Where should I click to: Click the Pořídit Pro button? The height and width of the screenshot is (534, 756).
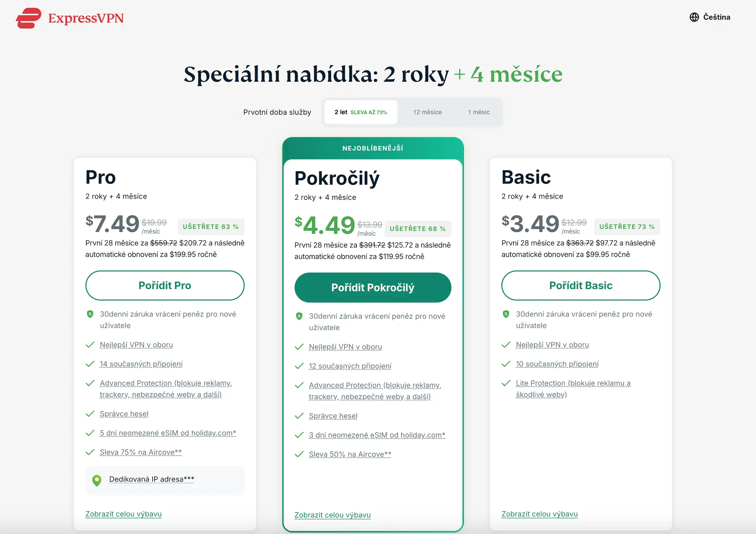coord(165,285)
